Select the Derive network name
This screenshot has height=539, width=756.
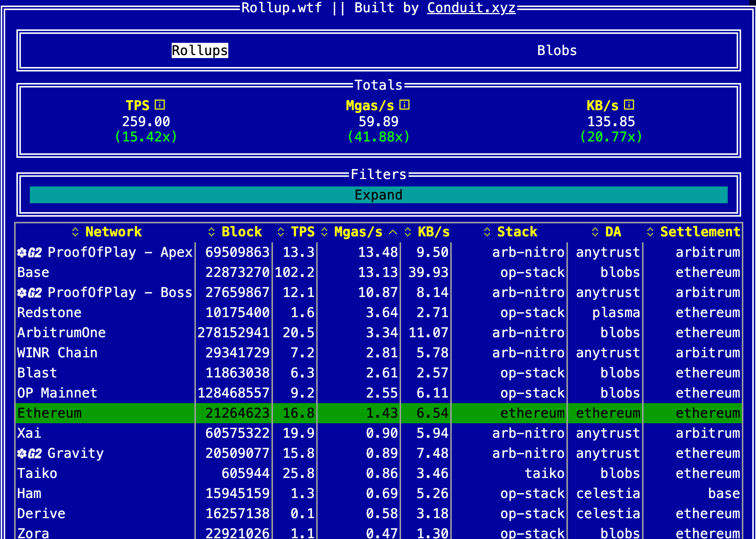41,514
